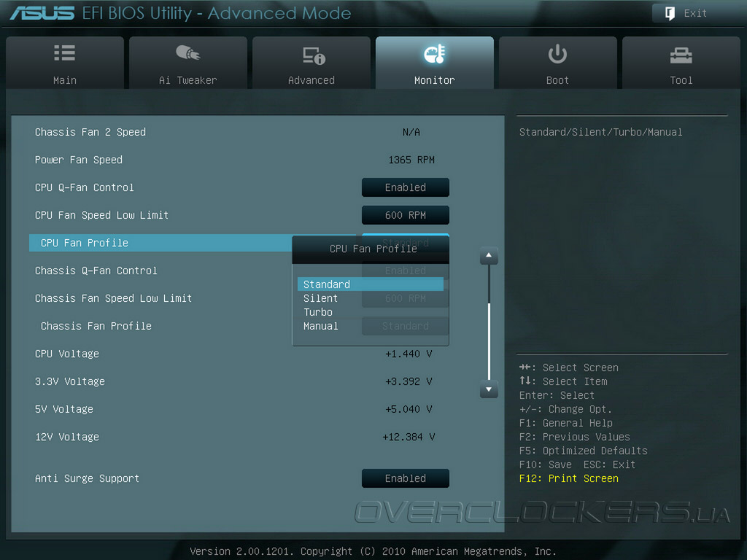Screen dimensions: 747x560
Task: Click the CPU Fan Profile popup title
Action: [373, 249]
